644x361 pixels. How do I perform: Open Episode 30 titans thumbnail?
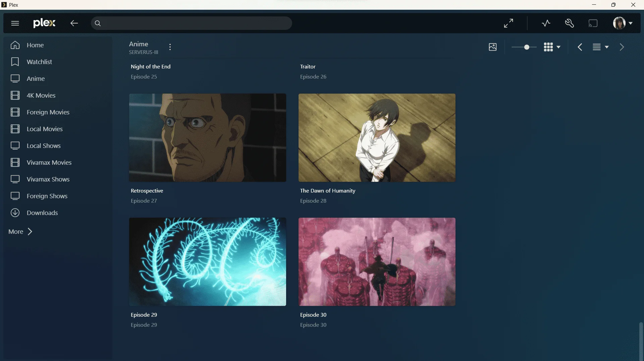pyautogui.click(x=377, y=262)
